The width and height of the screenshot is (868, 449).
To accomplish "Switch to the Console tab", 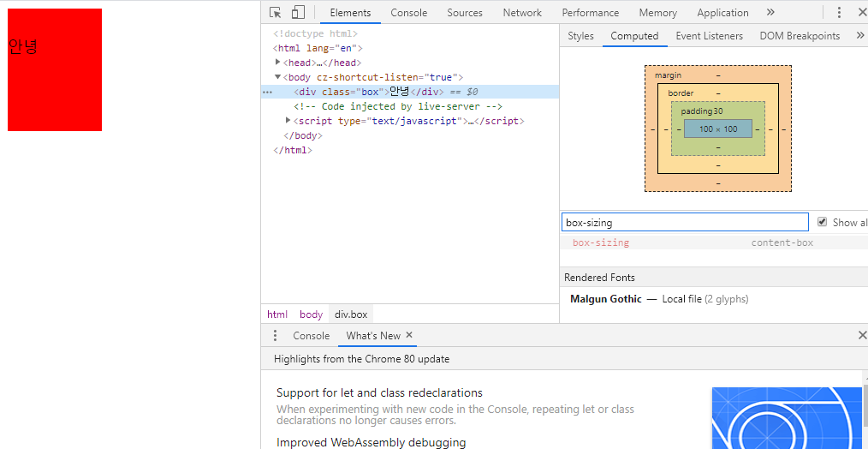I will tap(409, 12).
